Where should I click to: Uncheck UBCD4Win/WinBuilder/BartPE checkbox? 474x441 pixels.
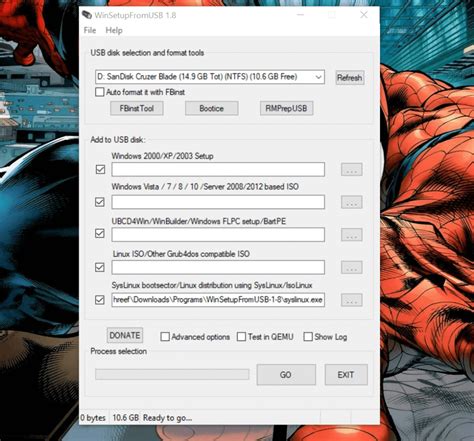pyautogui.click(x=100, y=233)
